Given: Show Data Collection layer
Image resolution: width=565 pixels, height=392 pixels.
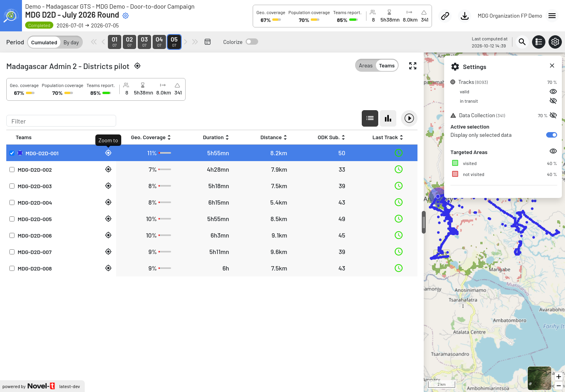Looking at the screenshot, I should (x=553, y=115).
